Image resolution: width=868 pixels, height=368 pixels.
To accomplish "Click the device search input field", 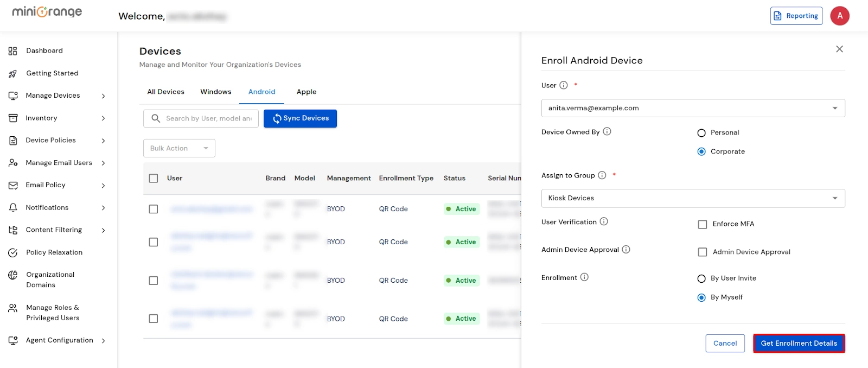I will pos(208,118).
